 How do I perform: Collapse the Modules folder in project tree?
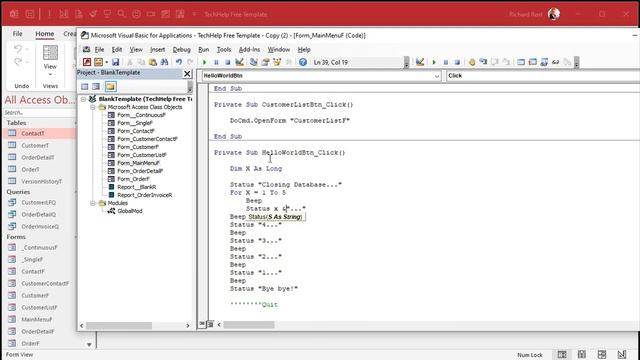point(93,203)
